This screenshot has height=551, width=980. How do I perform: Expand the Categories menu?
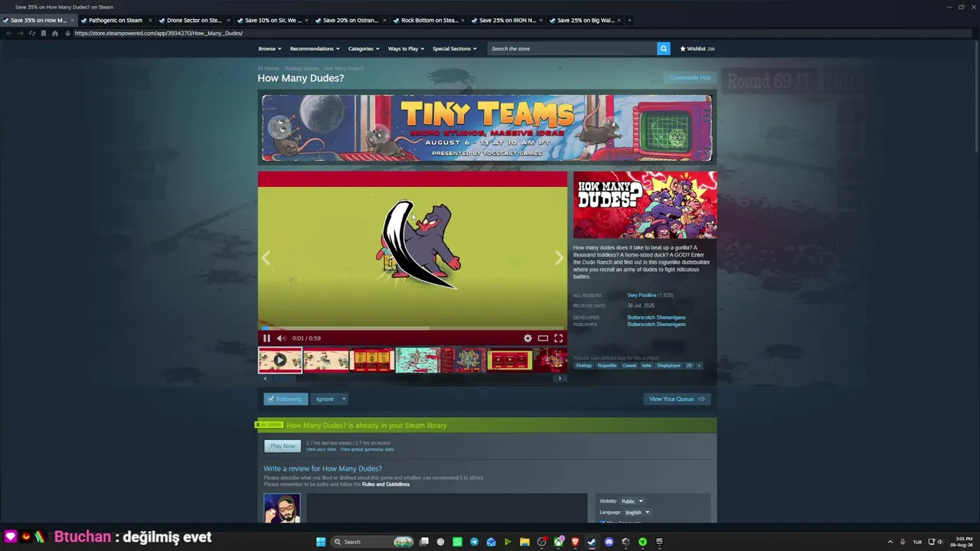coord(364,48)
